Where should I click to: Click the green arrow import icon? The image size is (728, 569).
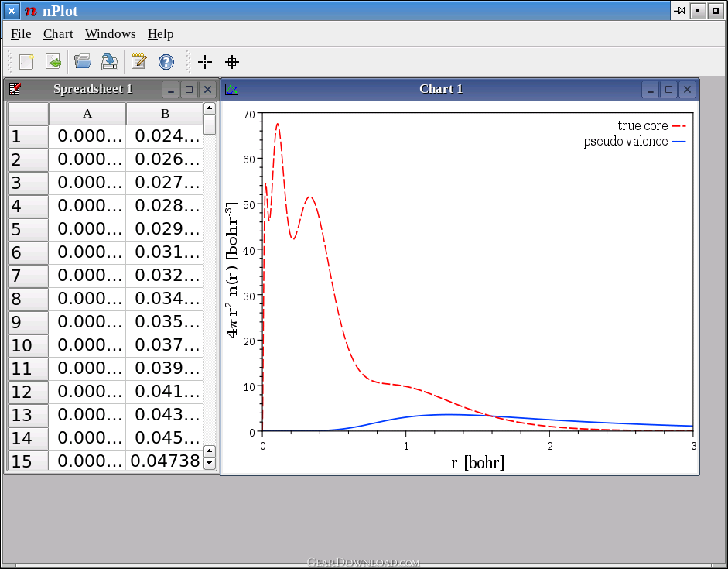pos(54,62)
